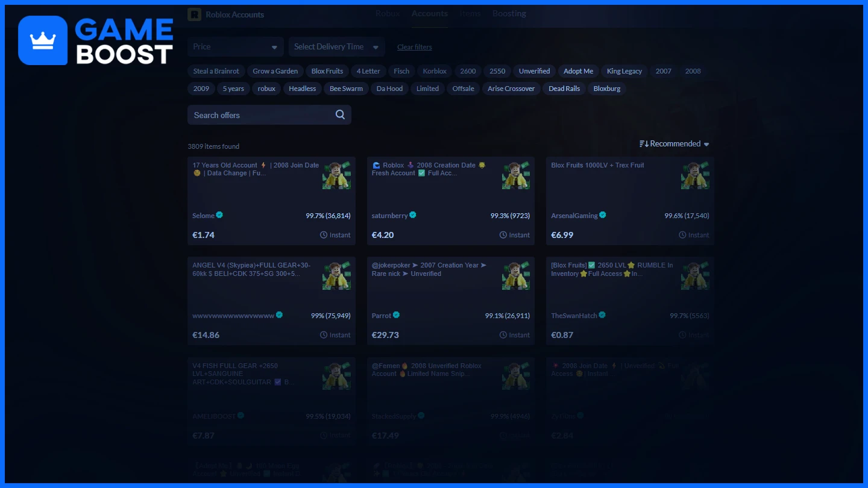Click the avatar thumbnail on TheSwanHatch's listing
This screenshot has height=488, width=868.
click(695, 275)
